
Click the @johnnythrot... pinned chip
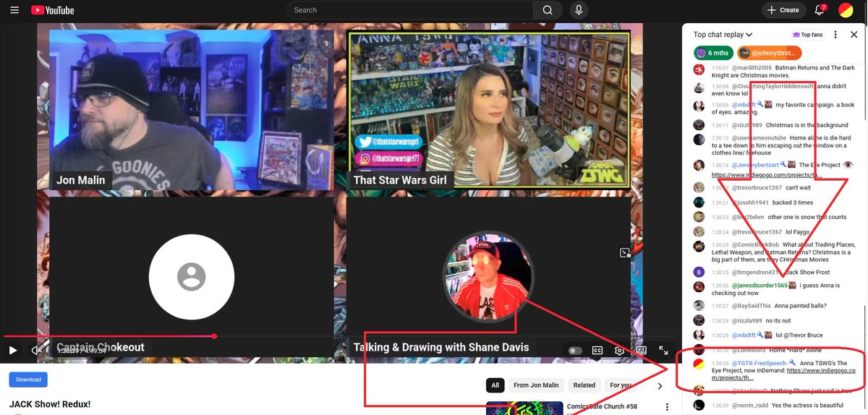tap(770, 53)
